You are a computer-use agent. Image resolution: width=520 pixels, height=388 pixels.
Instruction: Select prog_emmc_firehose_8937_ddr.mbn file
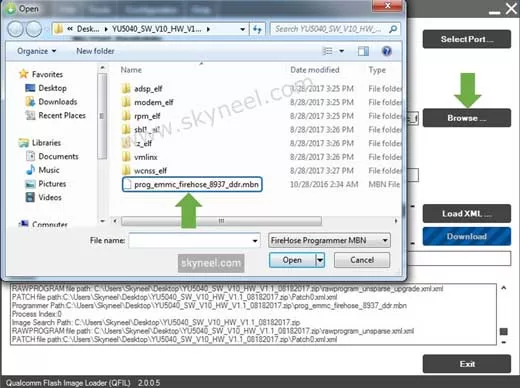pyautogui.click(x=192, y=184)
